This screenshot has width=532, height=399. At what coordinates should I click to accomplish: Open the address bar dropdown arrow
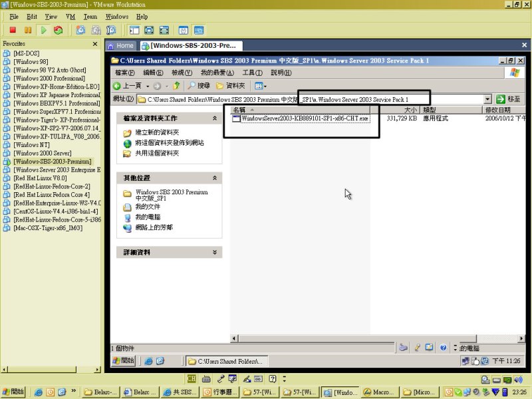pos(487,99)
